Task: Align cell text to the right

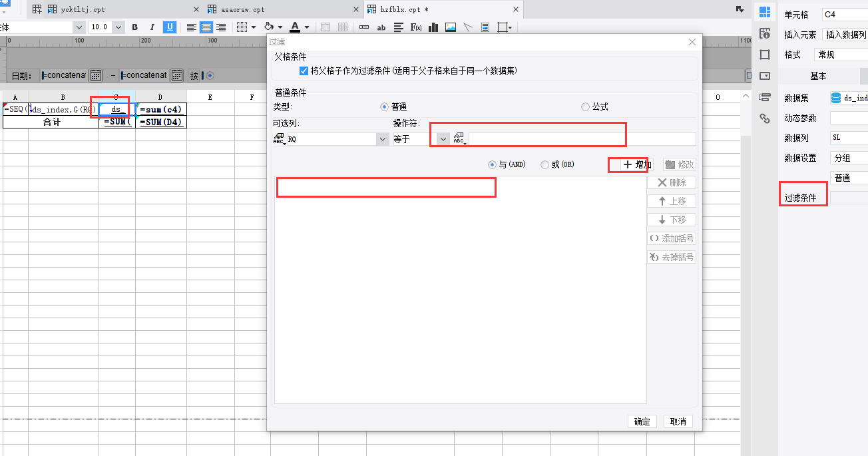Action: click(x=221, y=27)
